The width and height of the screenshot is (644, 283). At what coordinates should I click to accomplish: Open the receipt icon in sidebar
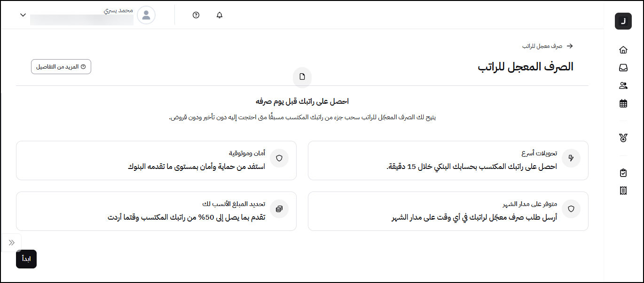pos(623,190)
